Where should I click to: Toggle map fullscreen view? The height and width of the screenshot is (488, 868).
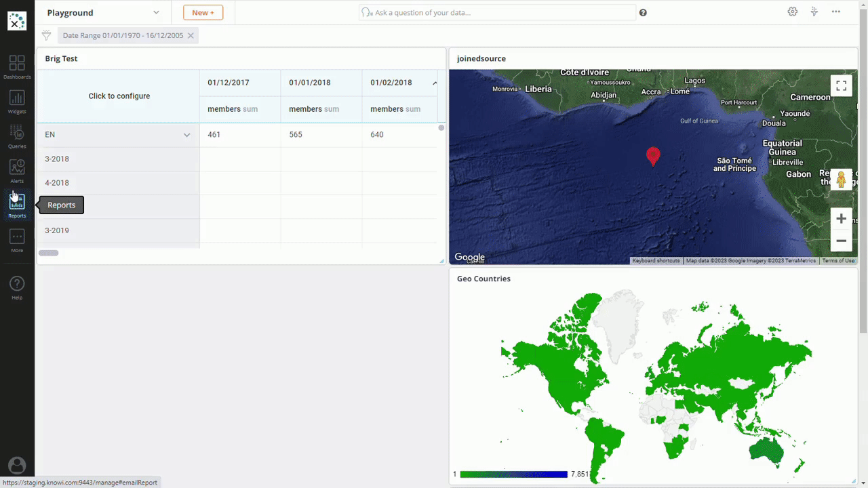click(x=841, y=85)
